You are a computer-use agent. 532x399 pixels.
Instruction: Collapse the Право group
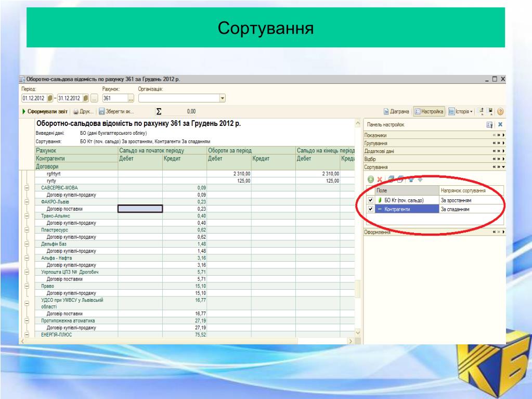coord(27,286)
